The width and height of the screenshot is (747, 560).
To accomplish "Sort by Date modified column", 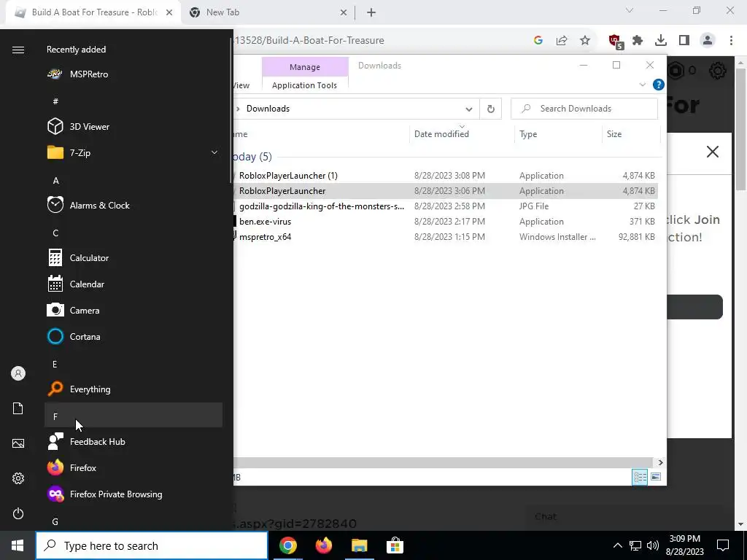I will click(462, 134).
